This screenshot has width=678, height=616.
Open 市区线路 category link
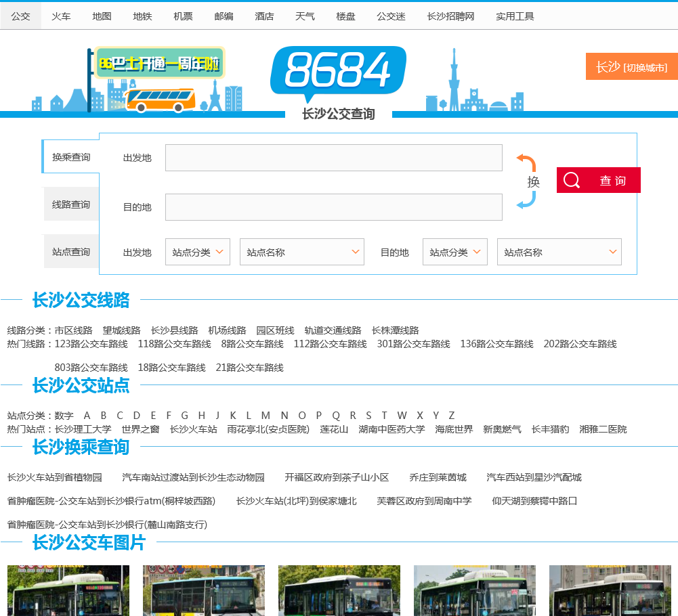pyautogui.click(x=74, y=331)
